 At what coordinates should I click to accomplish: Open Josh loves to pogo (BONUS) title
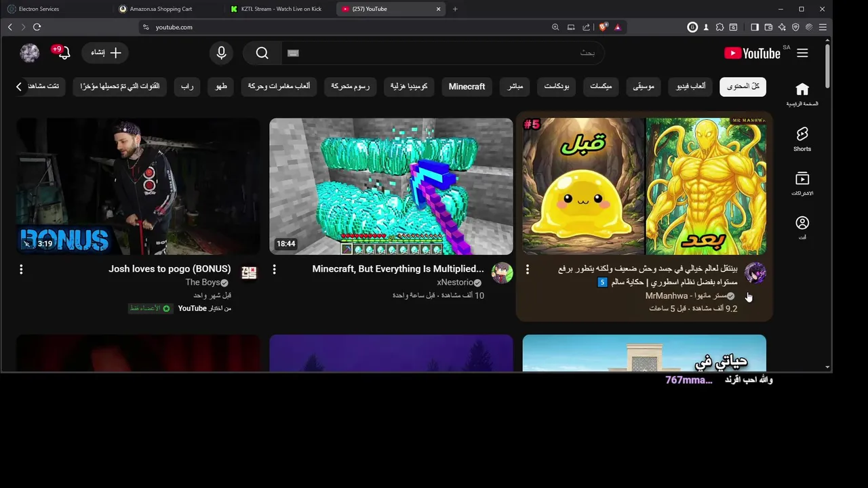[170, 269]
